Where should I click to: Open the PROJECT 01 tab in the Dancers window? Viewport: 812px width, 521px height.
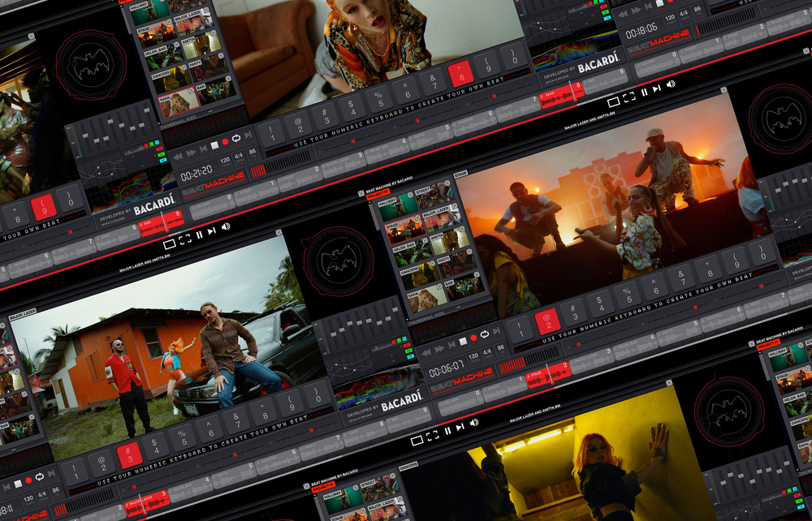point(322,488)
